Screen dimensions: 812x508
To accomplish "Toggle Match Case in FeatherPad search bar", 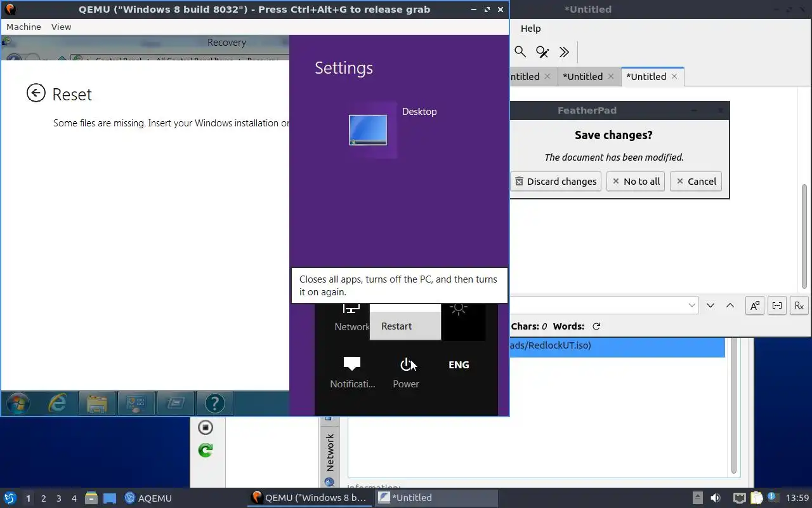I will [x=755, y=305].
